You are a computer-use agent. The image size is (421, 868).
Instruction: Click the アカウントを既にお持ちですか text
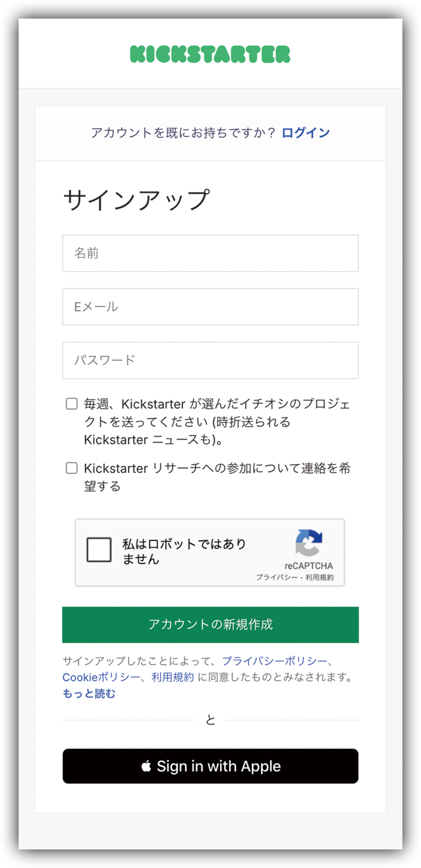(183, 133)
